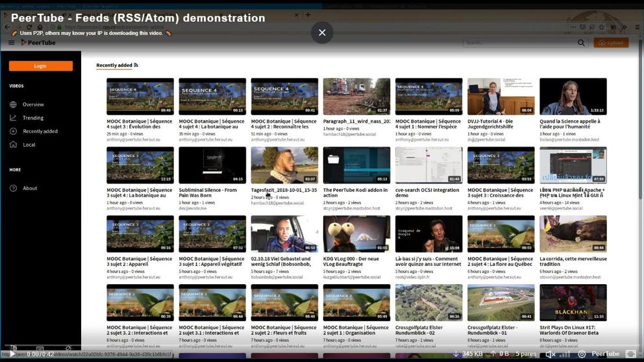
Task: Close the video overlay with the X button
Action: 322,32
